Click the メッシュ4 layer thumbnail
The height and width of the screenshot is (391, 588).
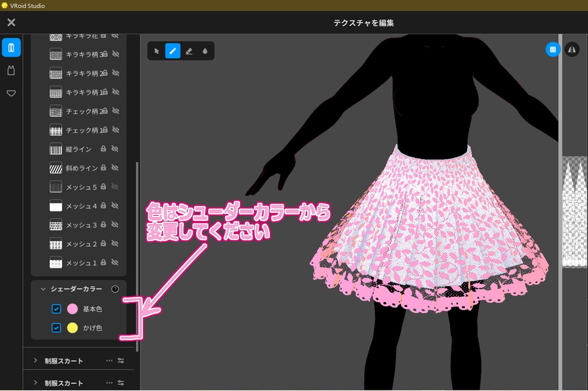pos(56,205)
